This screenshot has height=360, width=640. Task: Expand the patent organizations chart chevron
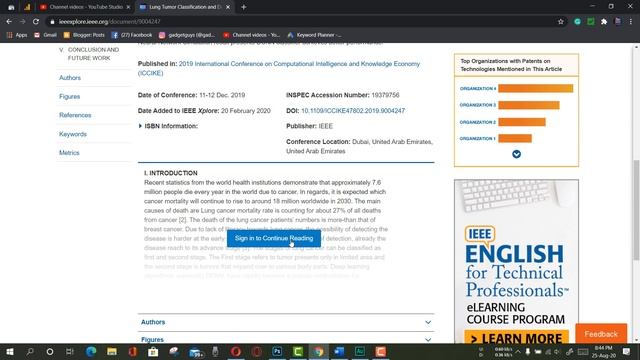[x=516, y=154]
